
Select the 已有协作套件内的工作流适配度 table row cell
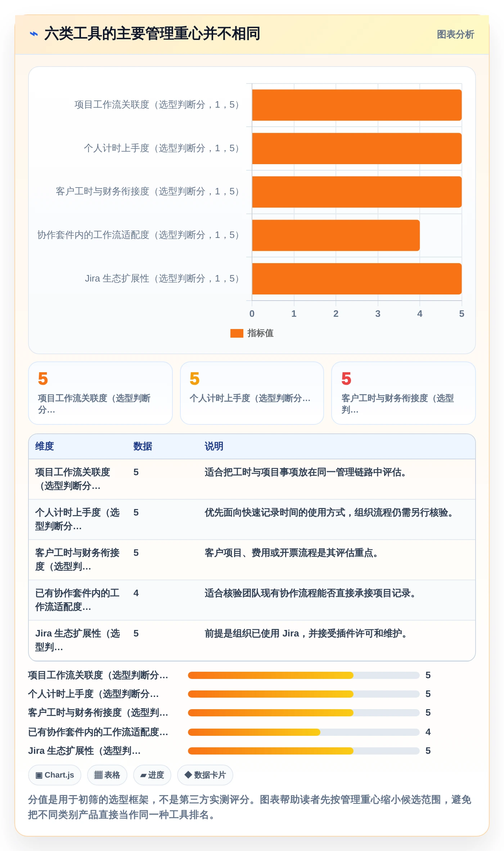tap(78, 600)
